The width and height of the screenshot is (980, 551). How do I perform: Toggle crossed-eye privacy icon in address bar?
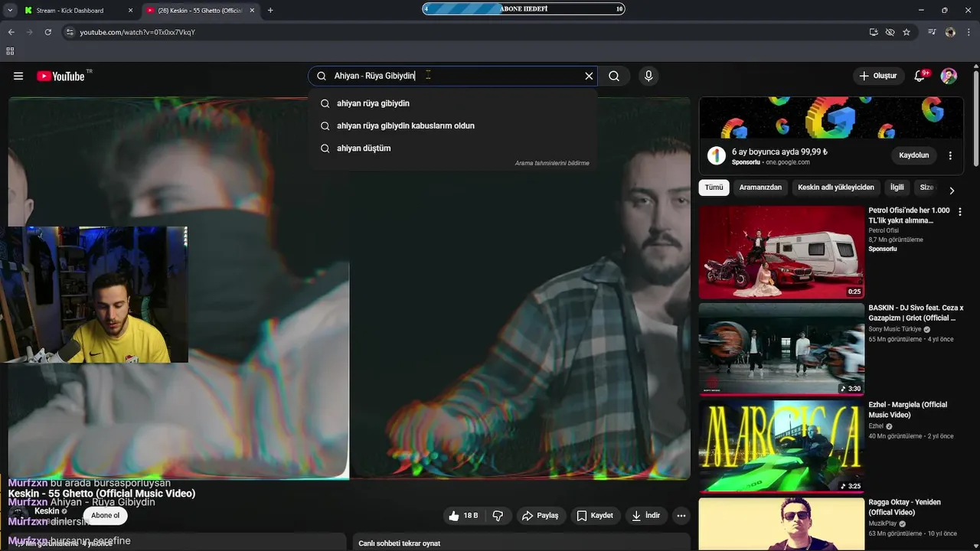click(x=890, y=32)
